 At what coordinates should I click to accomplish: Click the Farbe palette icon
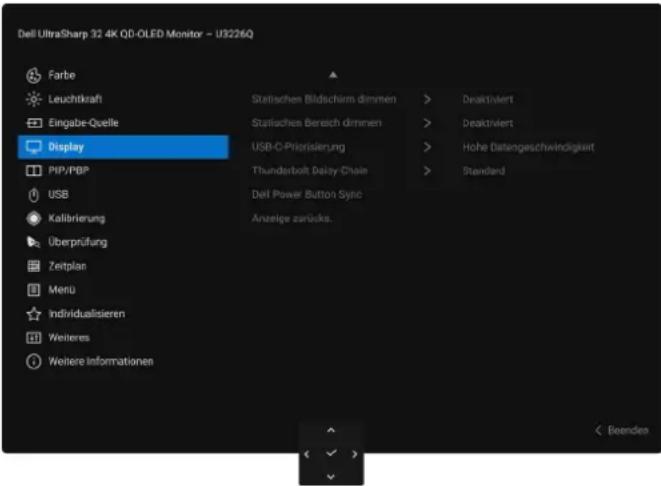tap(34, 75)
